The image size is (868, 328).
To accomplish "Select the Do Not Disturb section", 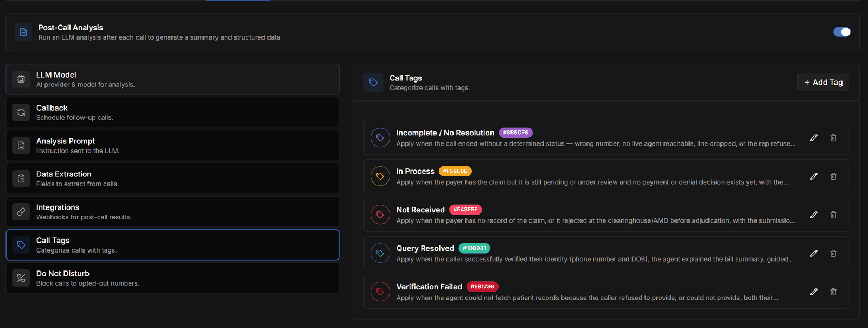I will 173,278.
